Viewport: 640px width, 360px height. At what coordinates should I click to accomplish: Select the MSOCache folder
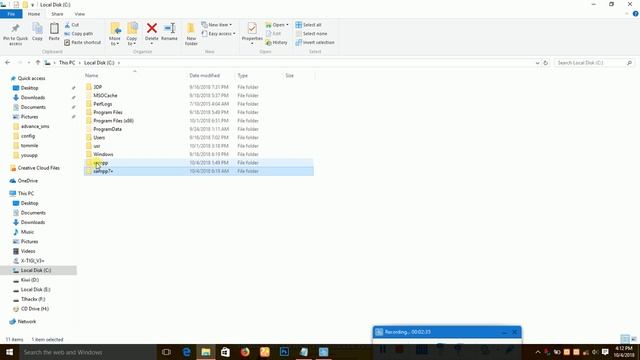(105, 96)
